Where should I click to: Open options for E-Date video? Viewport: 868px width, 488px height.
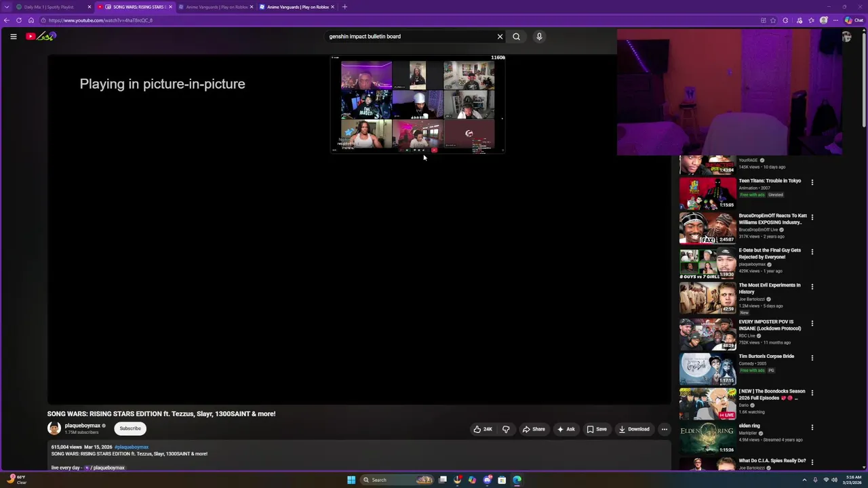812,251
